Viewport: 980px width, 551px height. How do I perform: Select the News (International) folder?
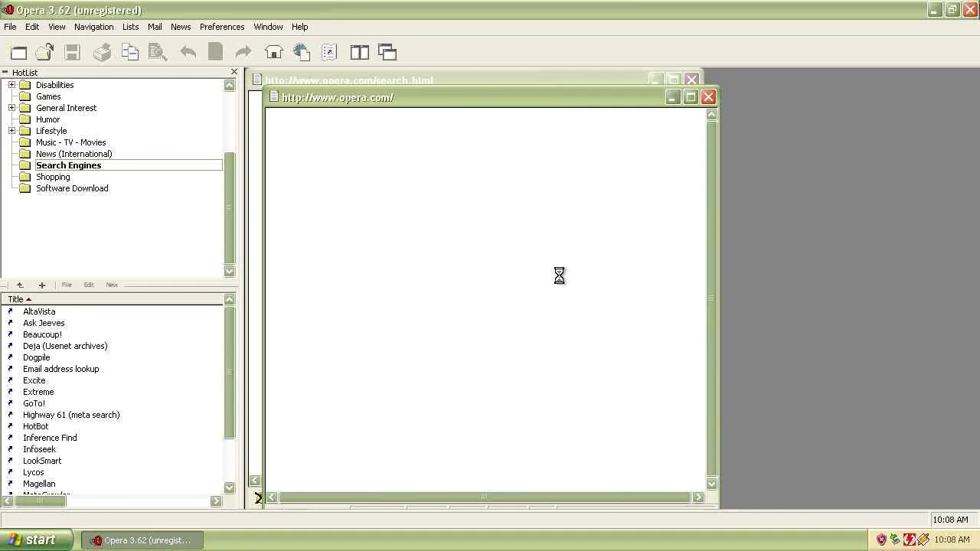click(x=73, y=154)
